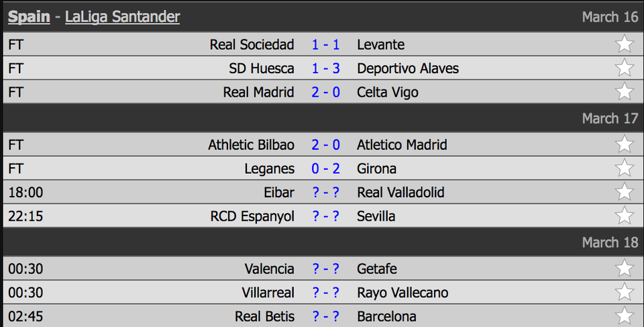Favorite the Valencia vs Getafe match
The height and width of the screenshot is (327, 644).
(625, 269)
